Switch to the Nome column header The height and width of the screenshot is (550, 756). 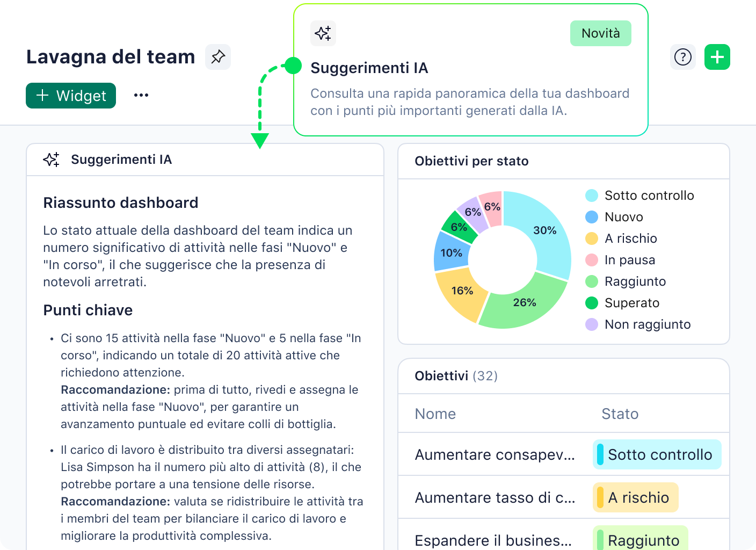point(435,414)
